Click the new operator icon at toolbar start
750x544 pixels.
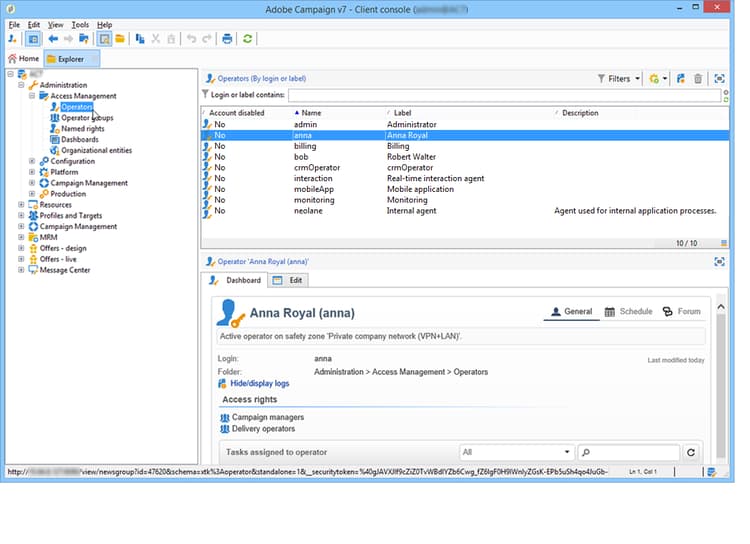coord(12,39)
